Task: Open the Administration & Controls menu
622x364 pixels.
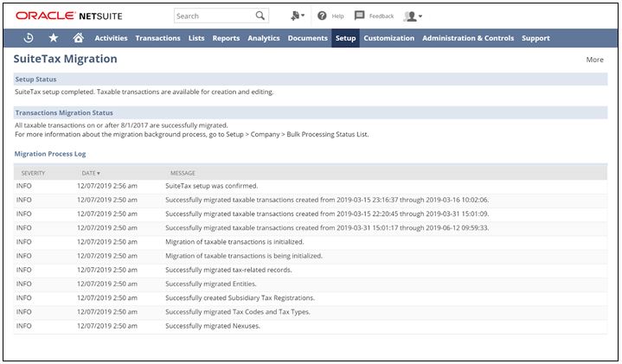Action: [468, 38]
